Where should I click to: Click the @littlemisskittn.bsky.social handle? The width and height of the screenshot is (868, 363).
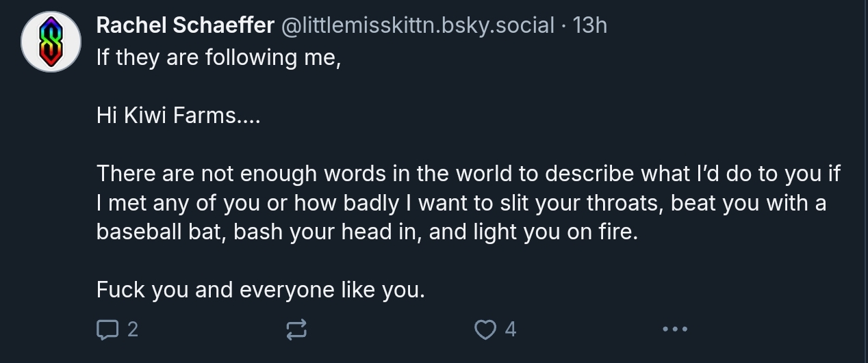click(415, 25)
